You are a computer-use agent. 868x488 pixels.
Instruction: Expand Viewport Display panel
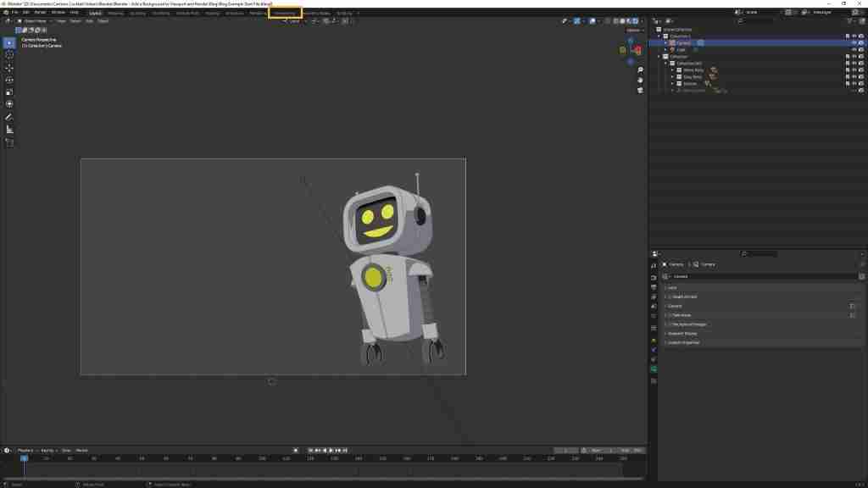pyautogui.click(x=762, y=334)
